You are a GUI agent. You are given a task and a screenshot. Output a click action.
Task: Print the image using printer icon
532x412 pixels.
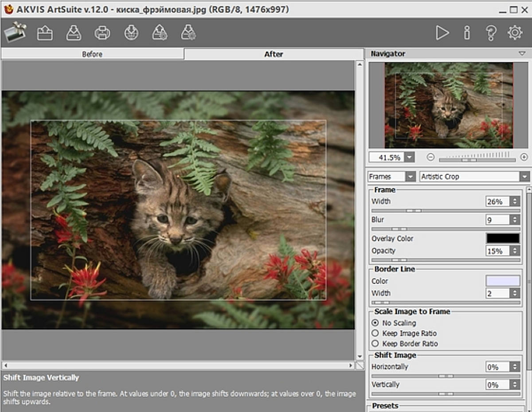(102, 33)
